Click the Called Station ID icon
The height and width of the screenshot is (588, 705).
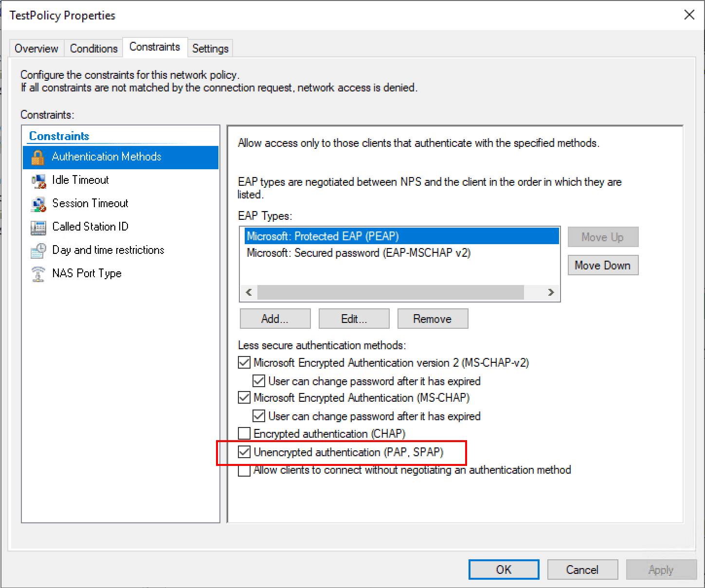pyautogui.click(x=38, y=227)
